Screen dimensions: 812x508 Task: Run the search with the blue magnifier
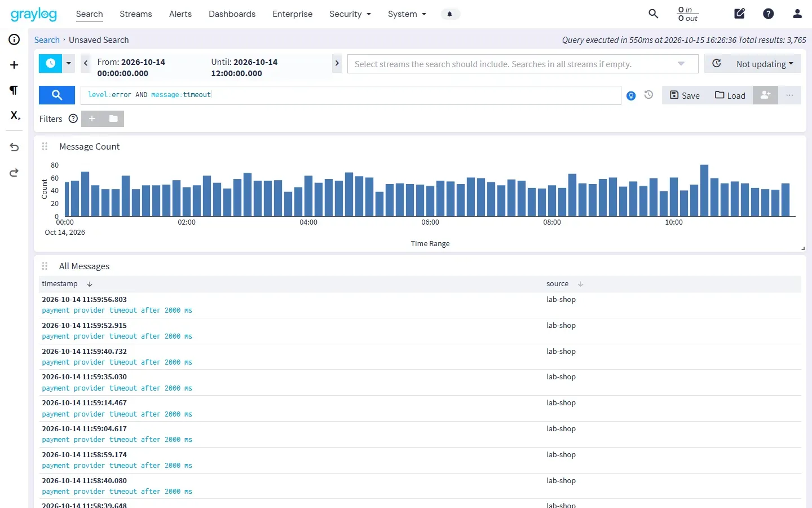tap(57, 95)
